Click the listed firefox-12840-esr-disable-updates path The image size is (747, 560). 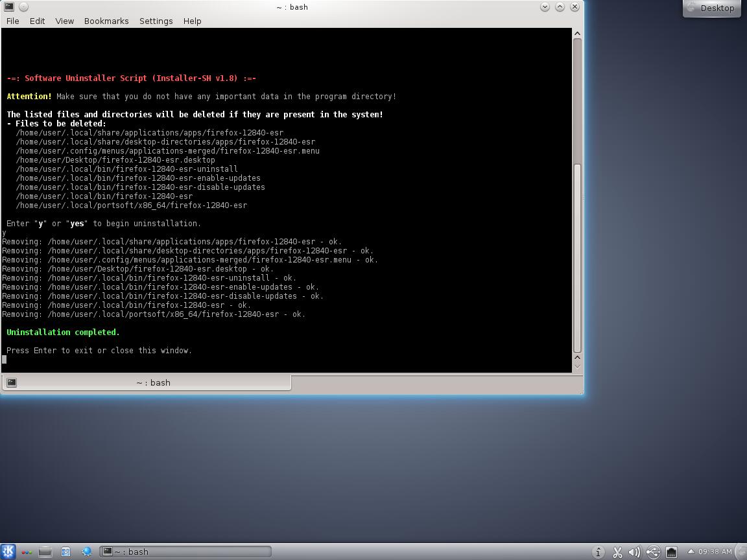141,187
